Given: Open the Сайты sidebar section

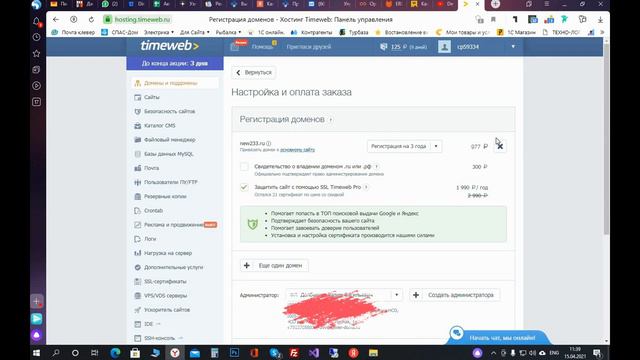Looking at the screenshot, I should tap(151, 97).
